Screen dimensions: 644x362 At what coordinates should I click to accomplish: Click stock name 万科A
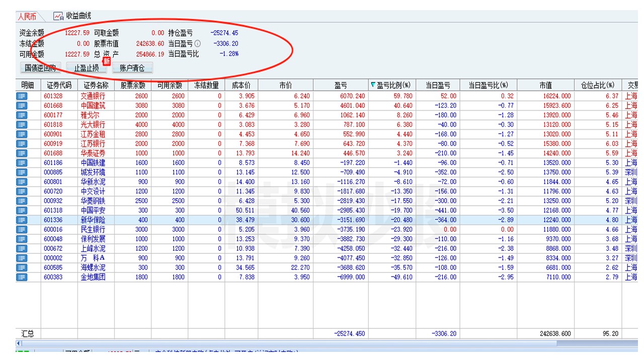pyautogui.click(x=93, y=258)
